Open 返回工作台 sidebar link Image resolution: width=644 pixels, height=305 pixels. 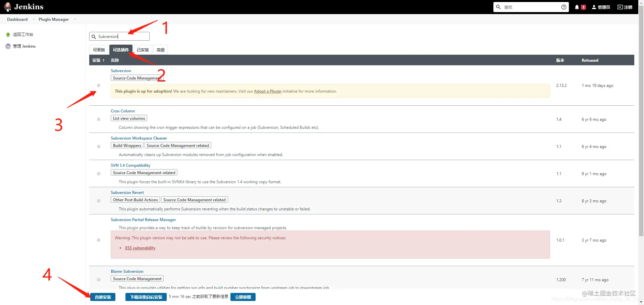click(23, 35)
